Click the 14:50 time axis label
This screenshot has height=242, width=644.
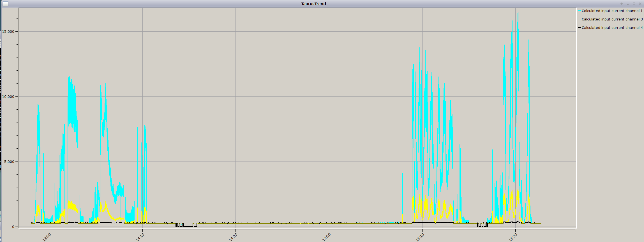coord(327,237)
